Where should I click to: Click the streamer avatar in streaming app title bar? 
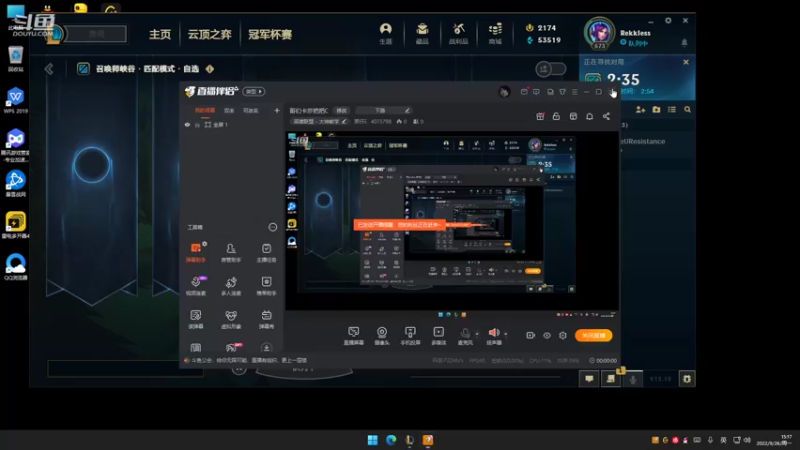coord(504,92)
